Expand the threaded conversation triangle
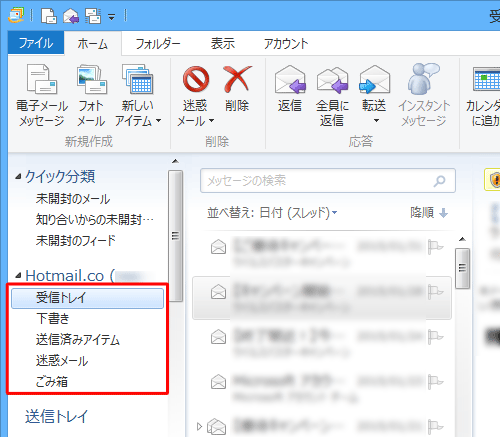This screenshot has height=437, width=500. [199, 426]
